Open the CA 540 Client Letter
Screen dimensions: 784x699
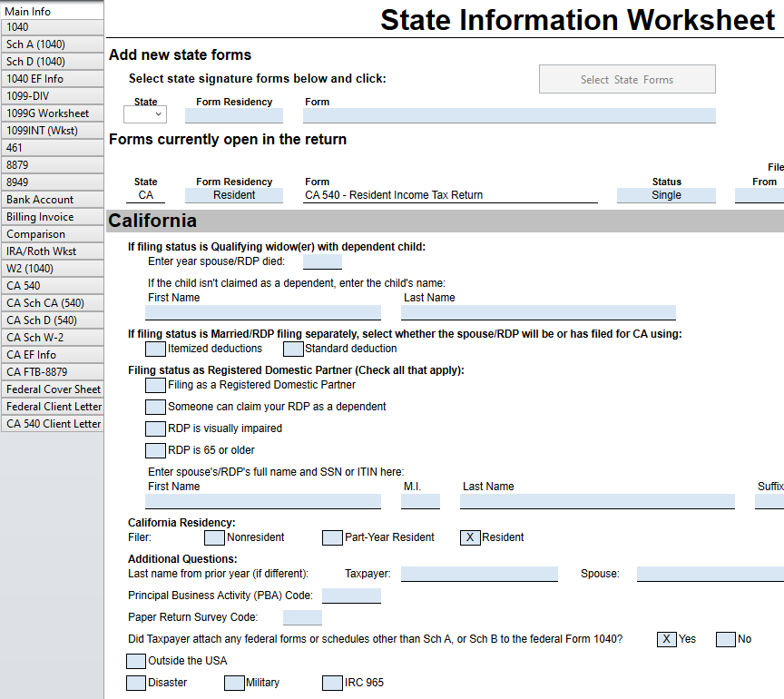[52, 424]
